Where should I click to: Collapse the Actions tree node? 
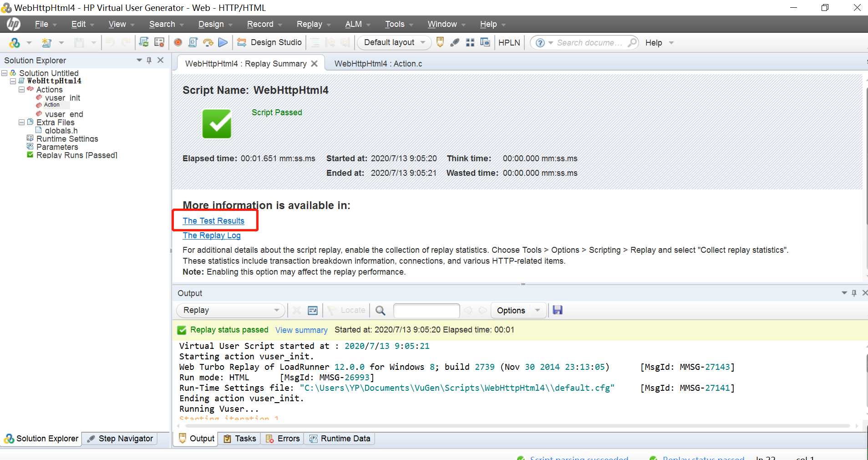click(x=21, y=90)
